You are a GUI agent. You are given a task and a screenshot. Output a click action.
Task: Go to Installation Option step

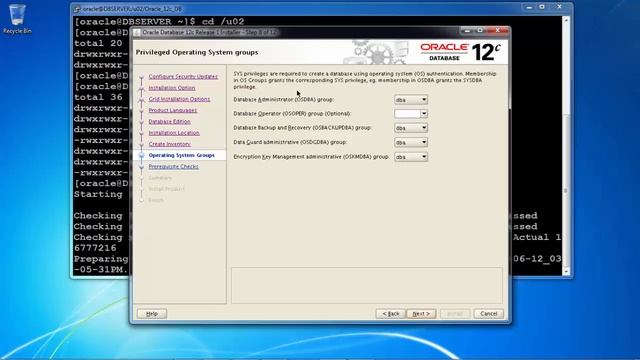click(172, 88)
